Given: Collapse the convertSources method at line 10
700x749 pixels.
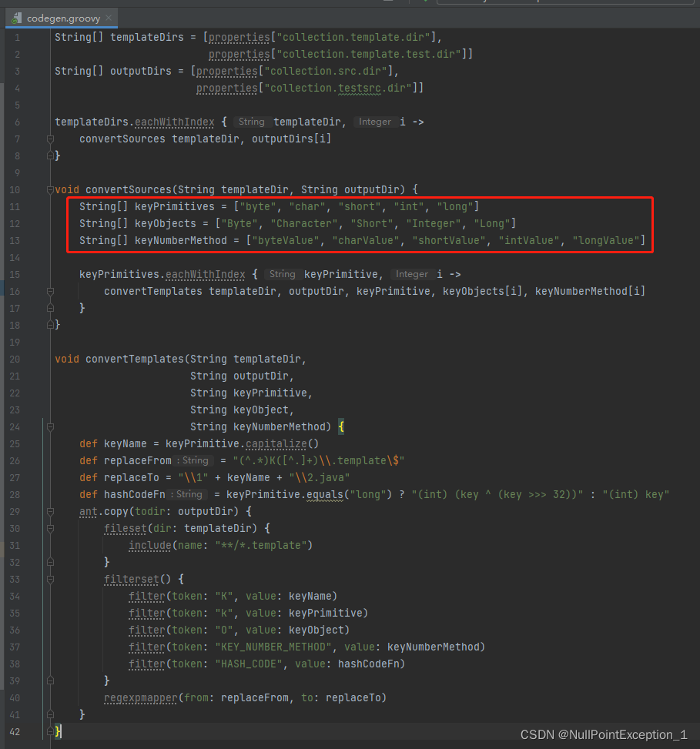Looking at the screenshot, I should tap(50, 189).
